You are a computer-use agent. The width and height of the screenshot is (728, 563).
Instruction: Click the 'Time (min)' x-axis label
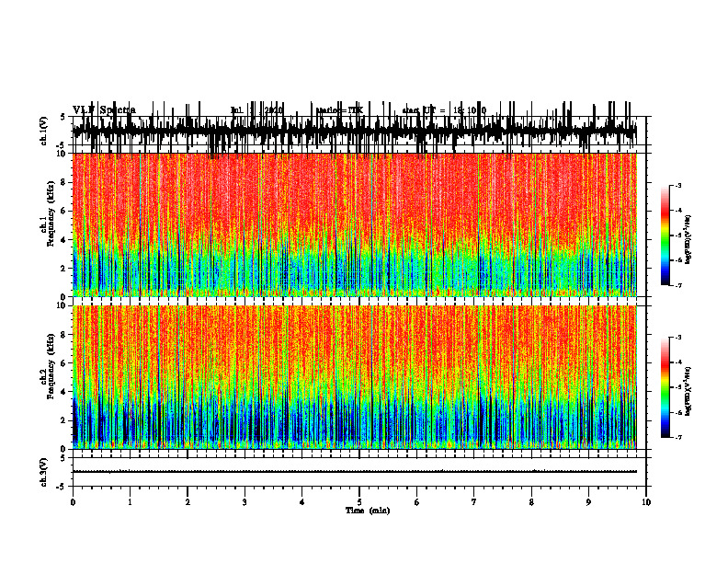coord(368,511)
